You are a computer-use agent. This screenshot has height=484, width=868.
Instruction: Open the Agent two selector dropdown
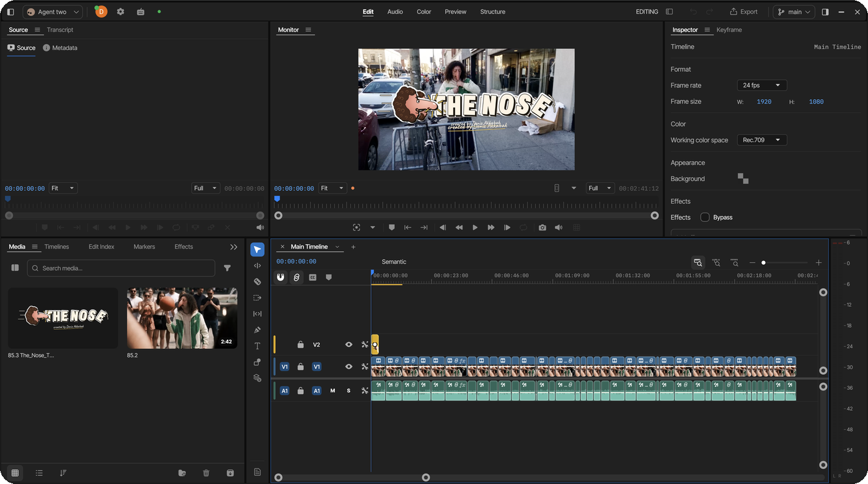pyautogui.click(x=53, y=12)
